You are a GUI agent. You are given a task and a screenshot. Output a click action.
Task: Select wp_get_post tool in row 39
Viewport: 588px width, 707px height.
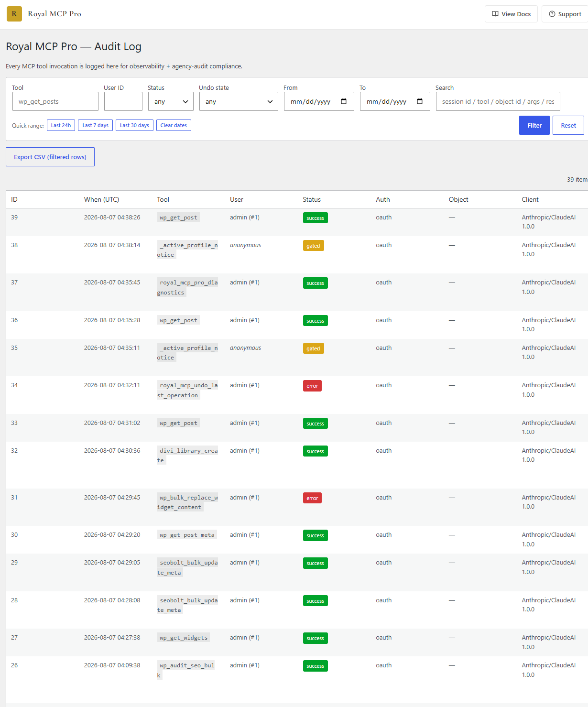(x=178, y=218)
